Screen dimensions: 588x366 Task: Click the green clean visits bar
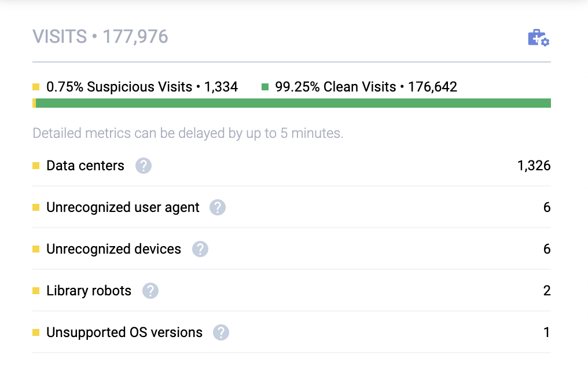[293, 103]
